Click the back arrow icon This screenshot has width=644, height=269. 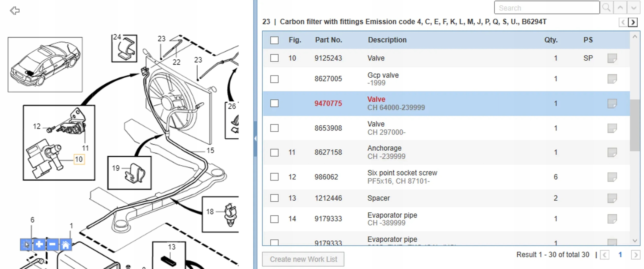click(15, 11)
